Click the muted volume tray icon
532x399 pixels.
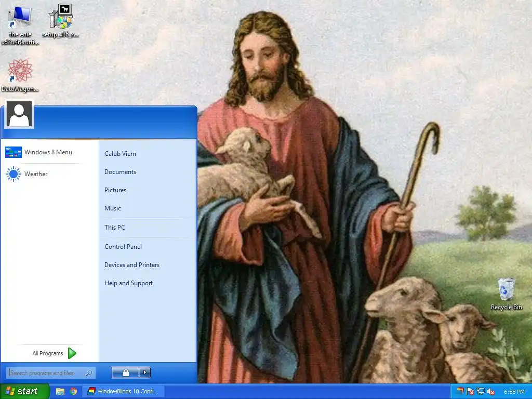click(x=490, y=392)
